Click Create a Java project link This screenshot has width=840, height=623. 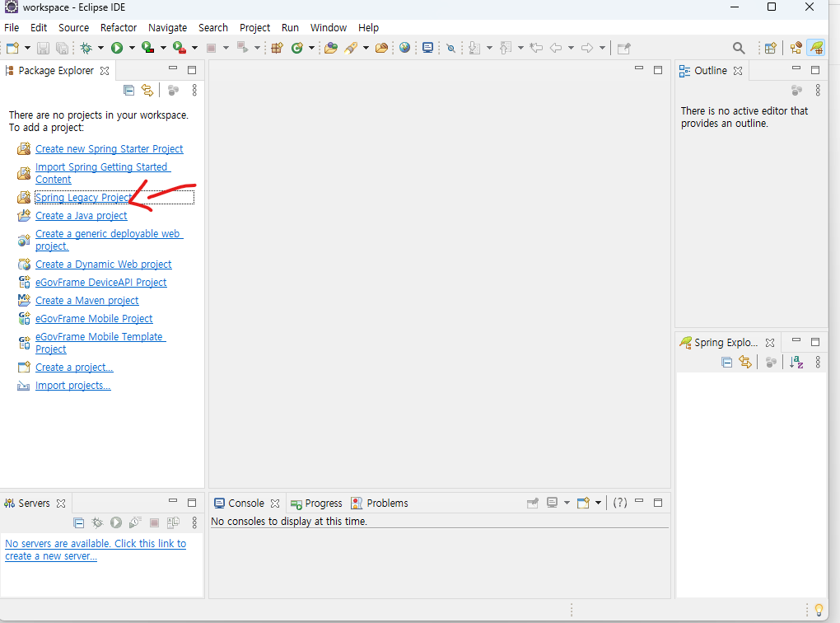[x=82, y=216]
